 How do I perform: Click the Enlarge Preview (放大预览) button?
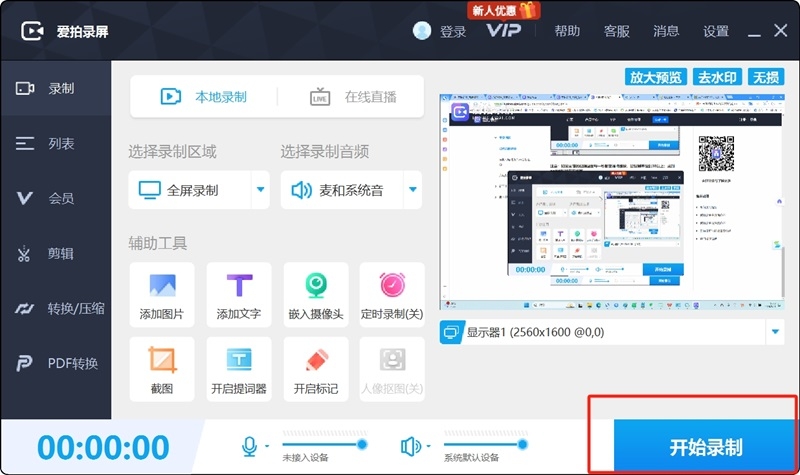656,77
